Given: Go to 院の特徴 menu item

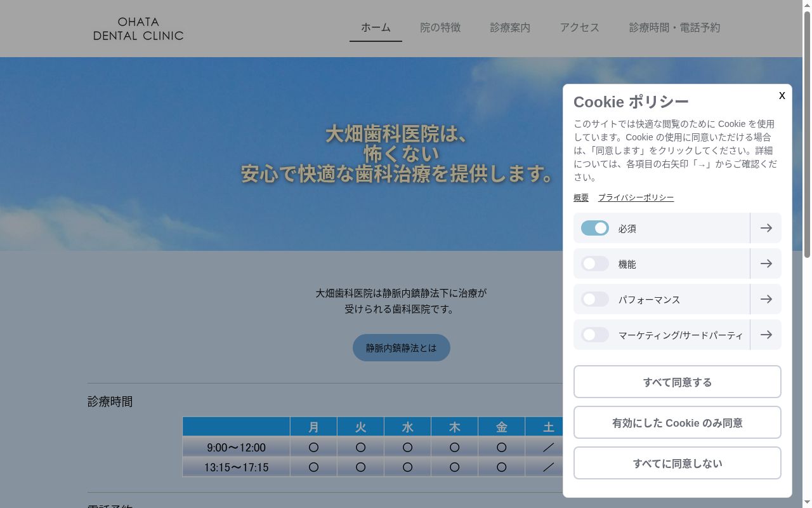Looking at the screenshot, I should click(440, 28).
